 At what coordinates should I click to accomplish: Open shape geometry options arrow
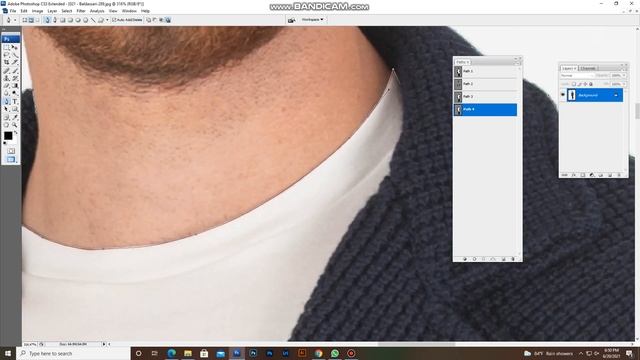(x=107, y=20)
